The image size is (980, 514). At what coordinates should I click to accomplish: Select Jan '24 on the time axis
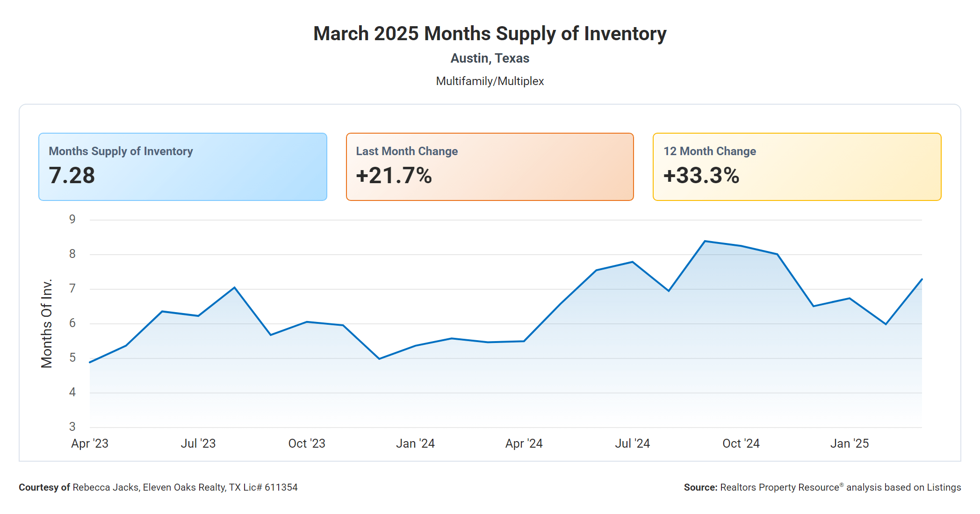[x=415, y=443]
